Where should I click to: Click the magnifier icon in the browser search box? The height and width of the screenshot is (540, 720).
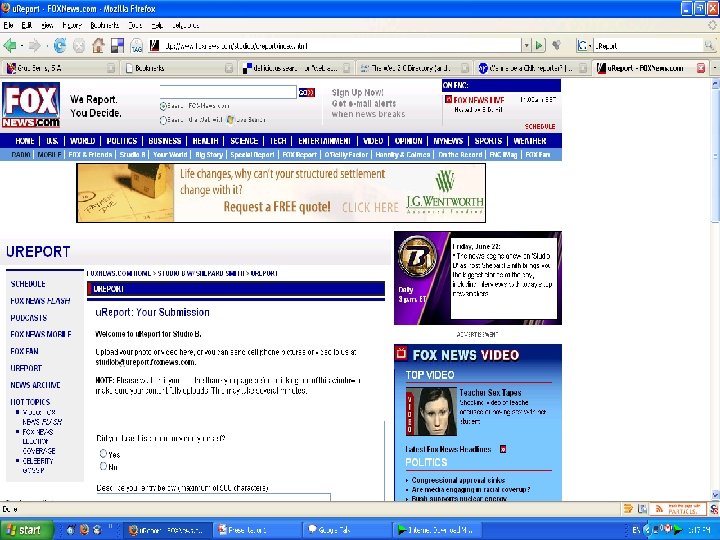tap(709, 45)
